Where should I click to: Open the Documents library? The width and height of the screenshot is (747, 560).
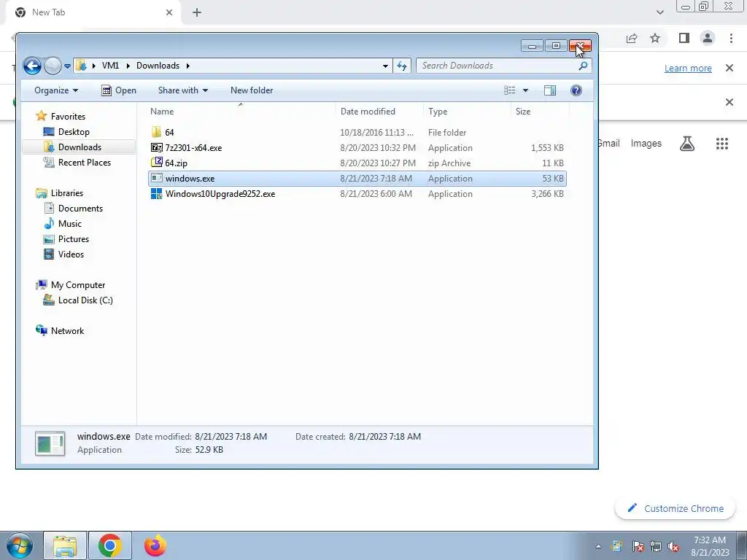click(80, 208)
